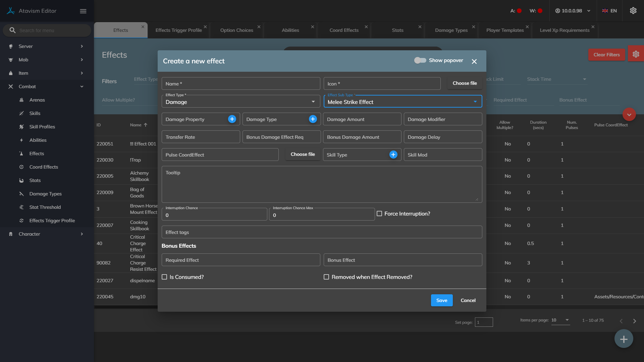Open the Items per page selector

pos(560,320)
